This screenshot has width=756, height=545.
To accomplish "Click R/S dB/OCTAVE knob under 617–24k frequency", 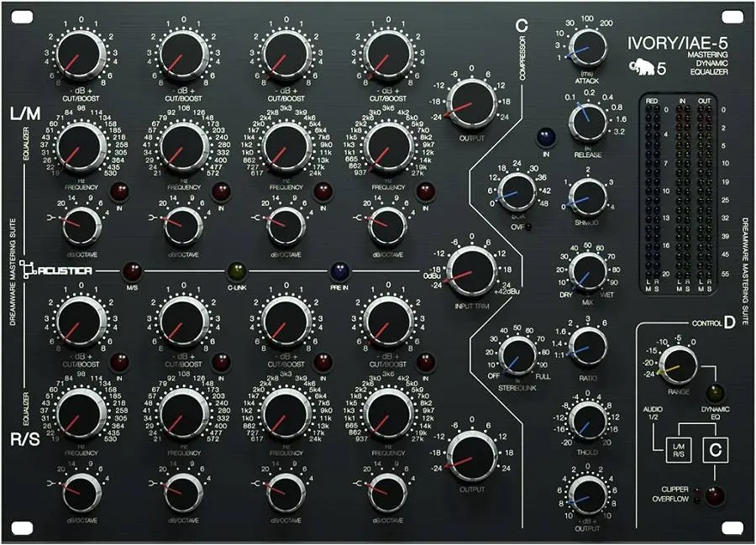I will click(286, 492).
